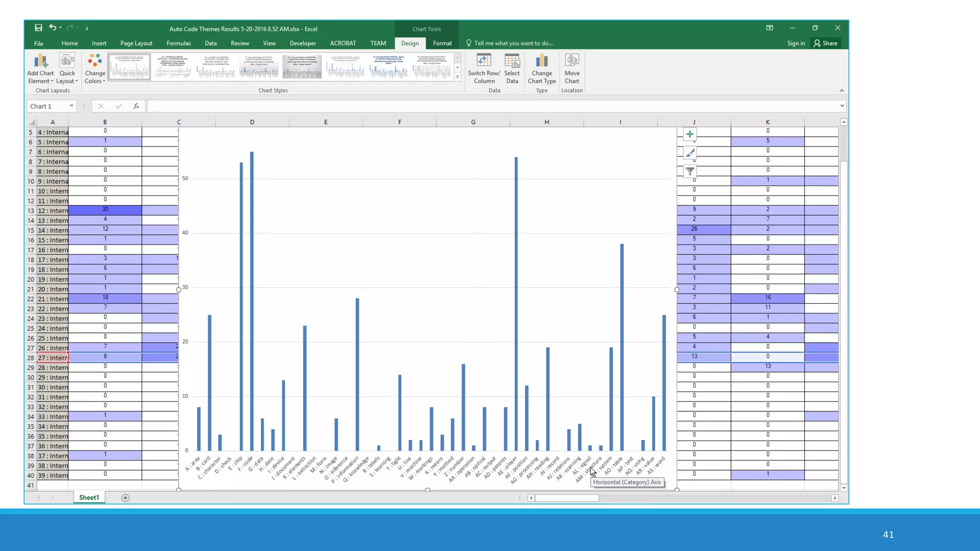Open the ACROBAT tab
Image resolution: width=980 pixels, height=551 pixels.
343,43
